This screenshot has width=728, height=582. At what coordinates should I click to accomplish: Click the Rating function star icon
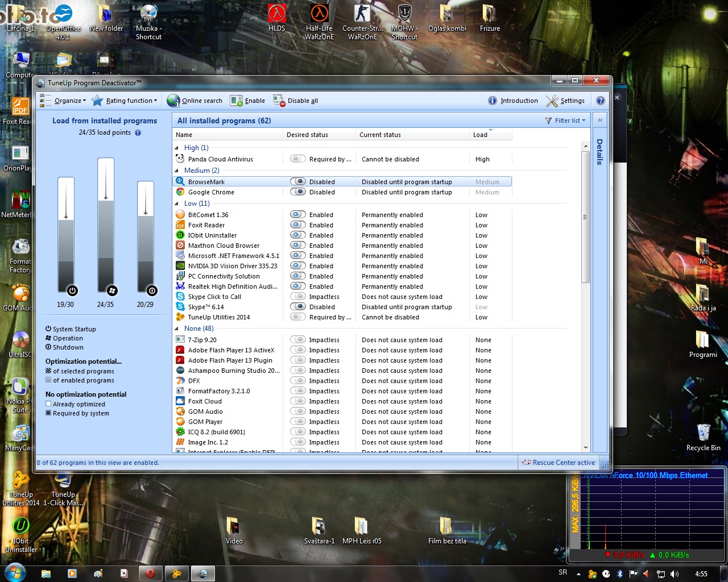tap(97, 101)
